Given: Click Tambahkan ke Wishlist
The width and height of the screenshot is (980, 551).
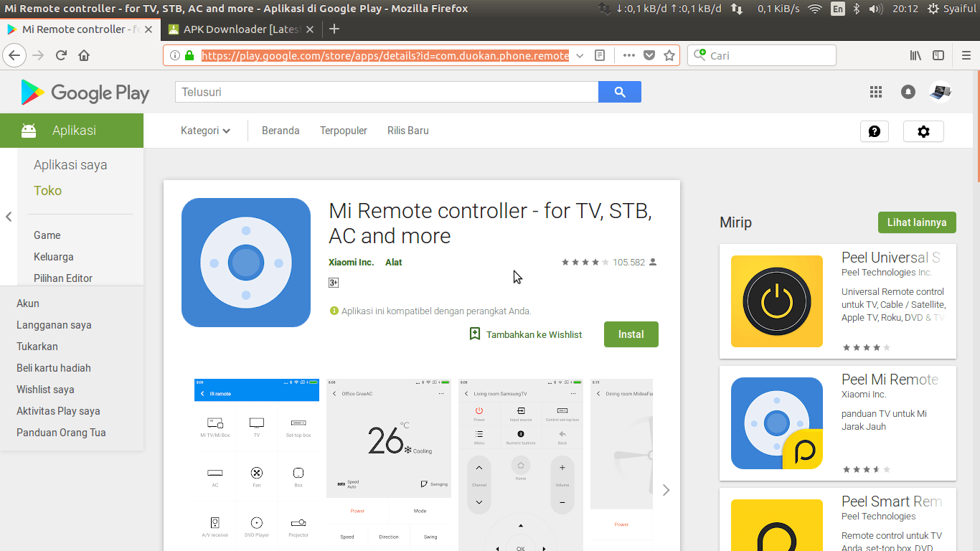Looking at the screenshot, I should pyautogui.click(x=526, y=334).
